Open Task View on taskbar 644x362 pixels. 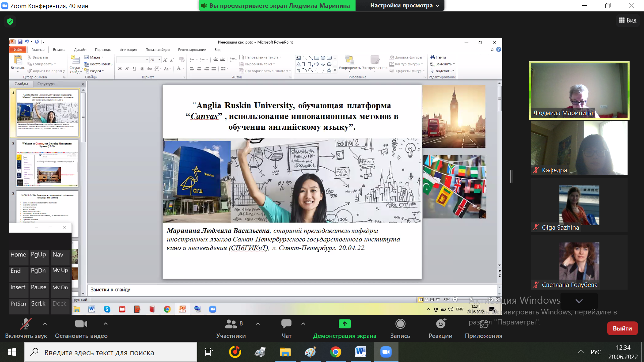[209, 352]
